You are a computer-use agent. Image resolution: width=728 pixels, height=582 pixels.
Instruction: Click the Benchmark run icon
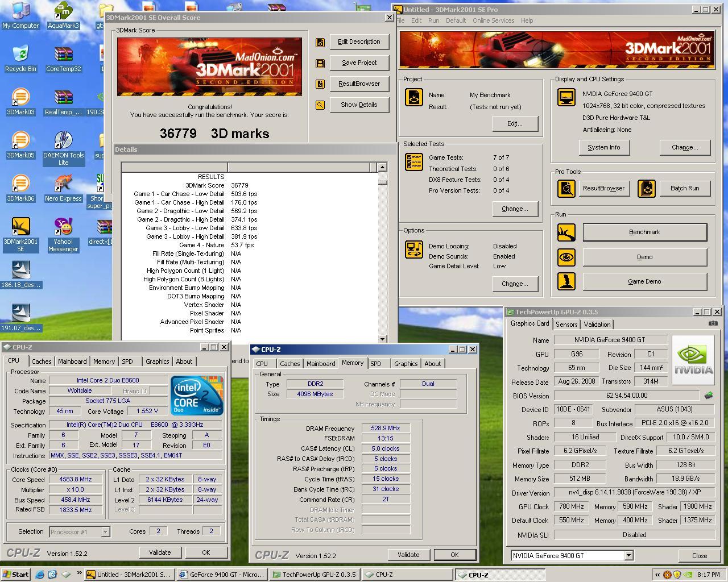point(566,232)
